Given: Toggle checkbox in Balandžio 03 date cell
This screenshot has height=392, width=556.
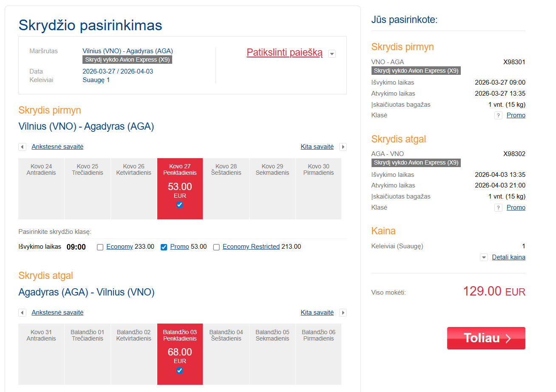Looking at the screenshot, I should pos(180,371).
